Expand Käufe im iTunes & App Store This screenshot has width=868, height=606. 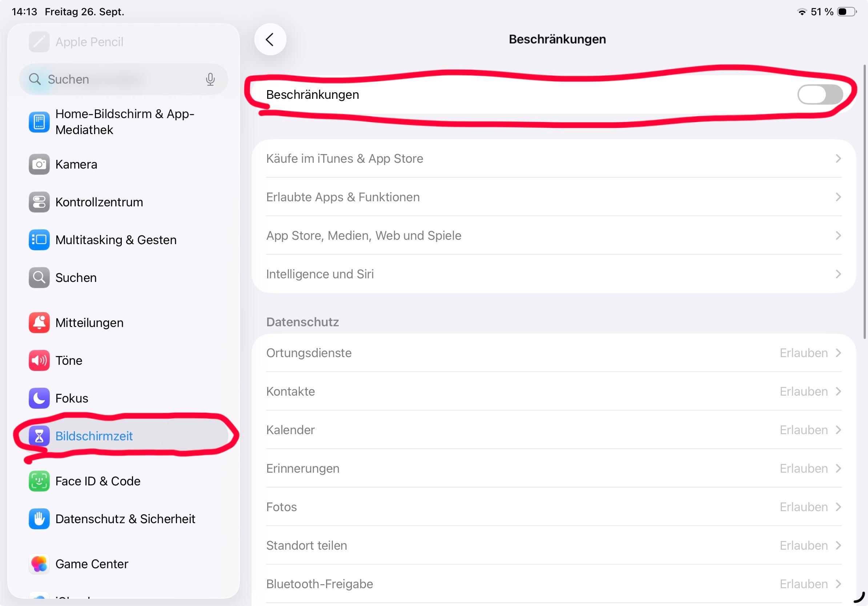[554, 159]
